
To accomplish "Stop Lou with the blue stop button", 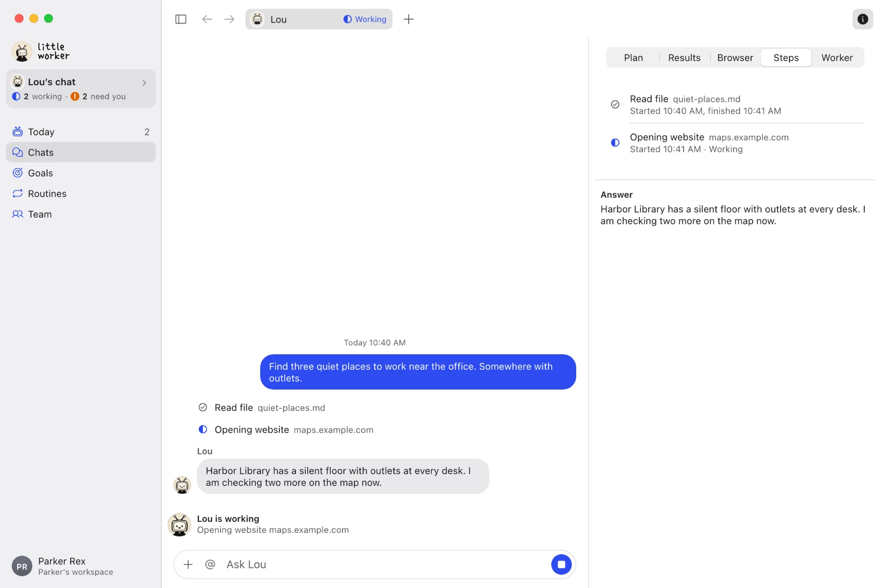I will pyautogui.click(x=562, y=564).
